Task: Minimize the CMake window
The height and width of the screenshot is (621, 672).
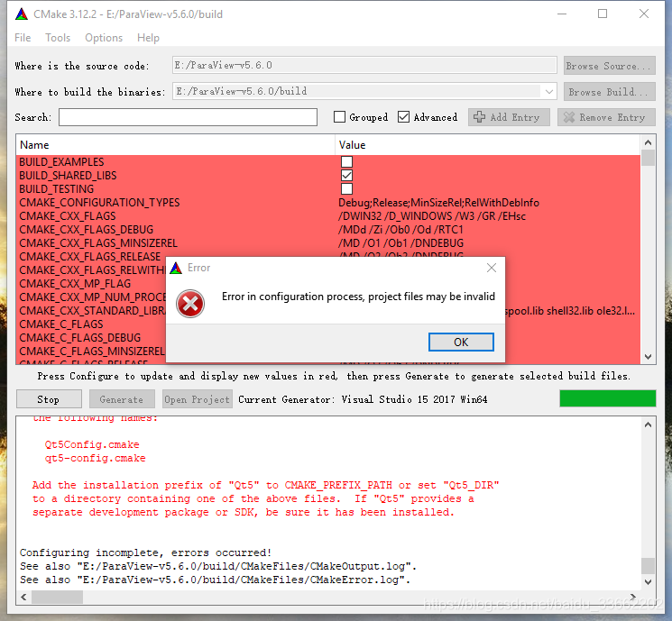Action: point(562,14)
